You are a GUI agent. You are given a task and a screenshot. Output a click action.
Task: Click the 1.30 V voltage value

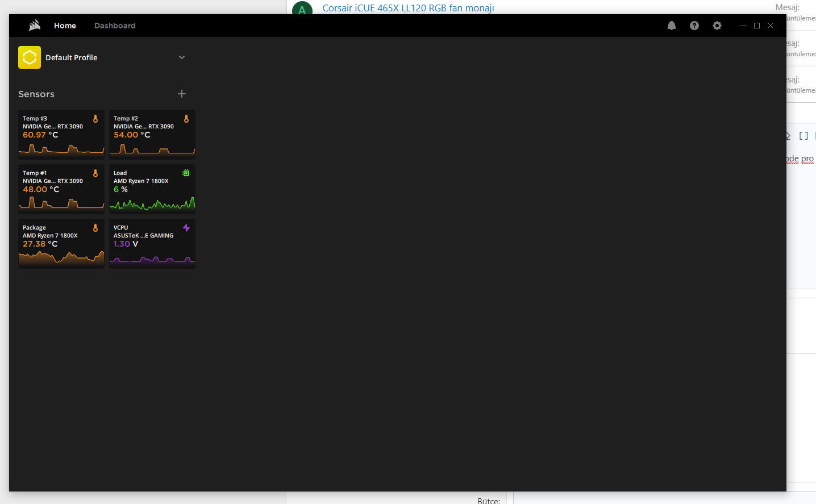[126, 244]
